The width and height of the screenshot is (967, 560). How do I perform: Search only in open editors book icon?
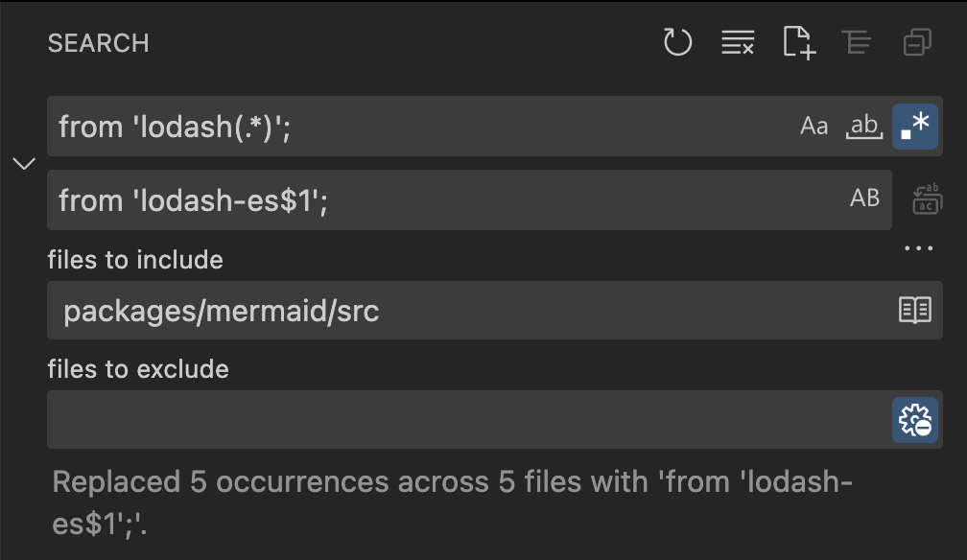[x=914, y=310]
